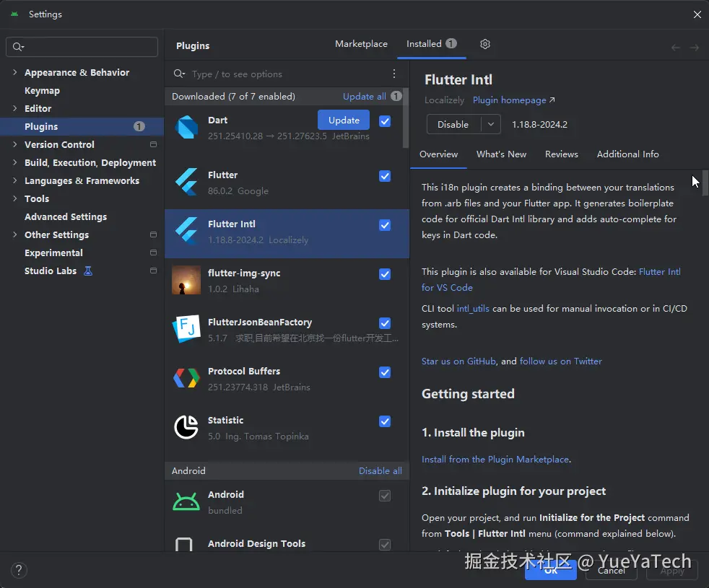Toggle the FlutterJsonBeanFactory checkbox

pos(385,323)
